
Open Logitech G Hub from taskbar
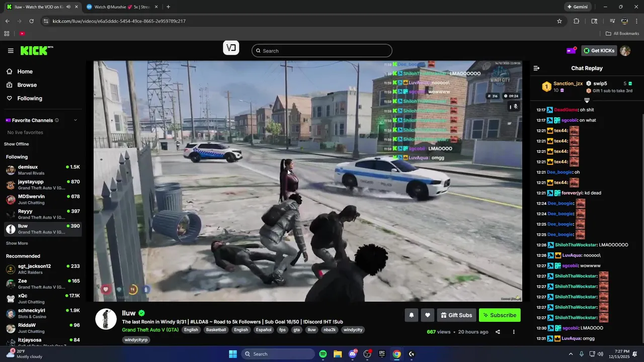point(412,354)
